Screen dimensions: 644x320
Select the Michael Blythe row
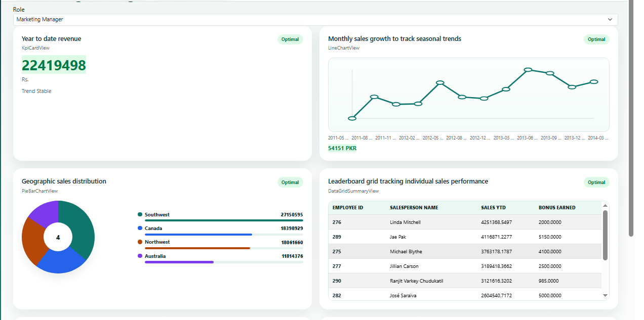coord(465,252)
